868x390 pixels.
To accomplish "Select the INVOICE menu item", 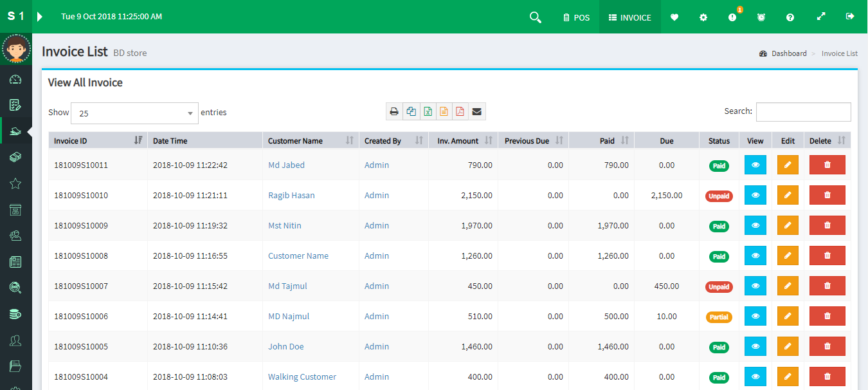I will pos(630,17).
